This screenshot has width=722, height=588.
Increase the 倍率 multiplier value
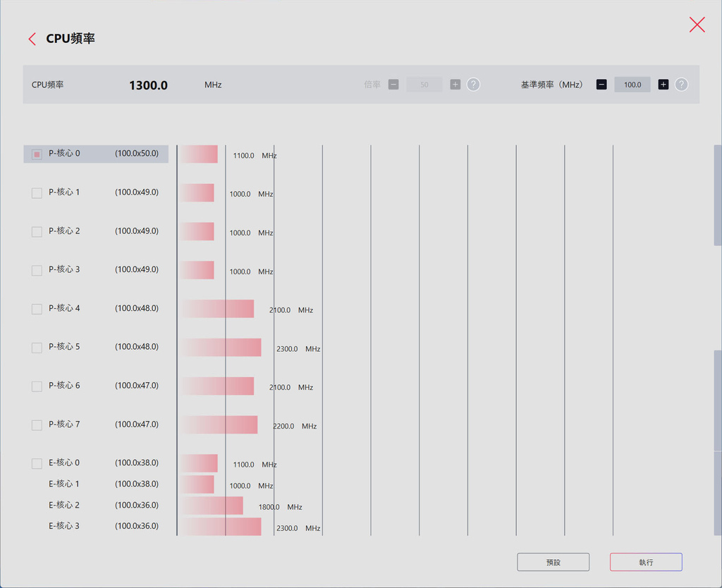click(x=455, y=85)
